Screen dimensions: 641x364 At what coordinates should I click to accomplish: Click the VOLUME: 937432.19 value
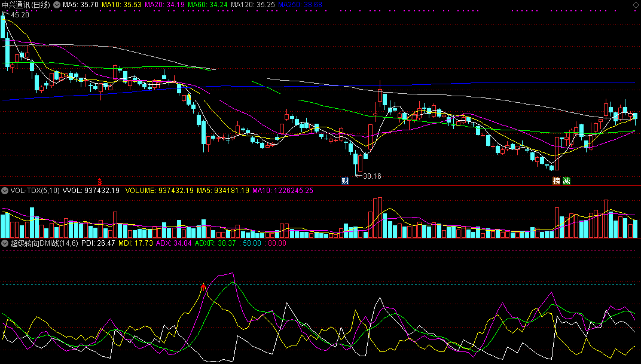[160, 191]
